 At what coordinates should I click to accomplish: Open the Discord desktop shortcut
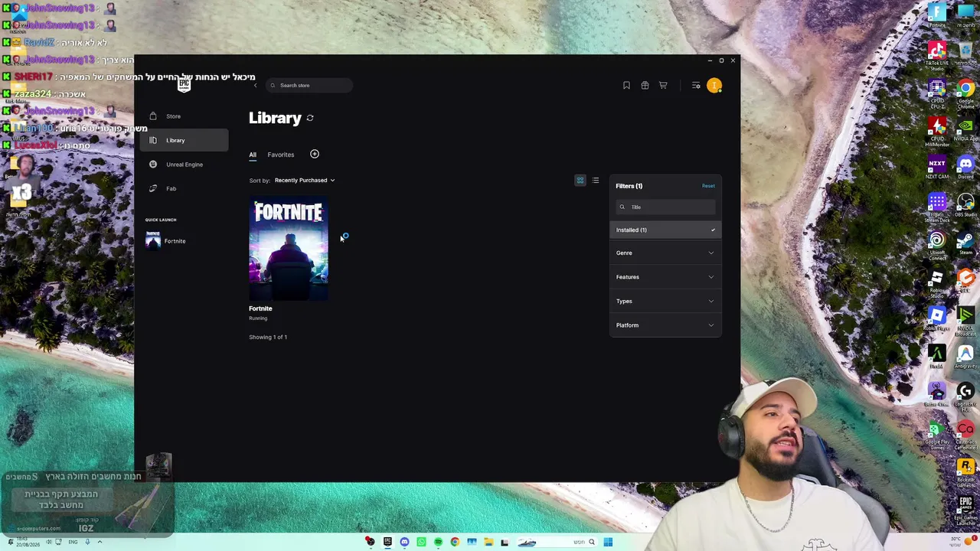965,168
